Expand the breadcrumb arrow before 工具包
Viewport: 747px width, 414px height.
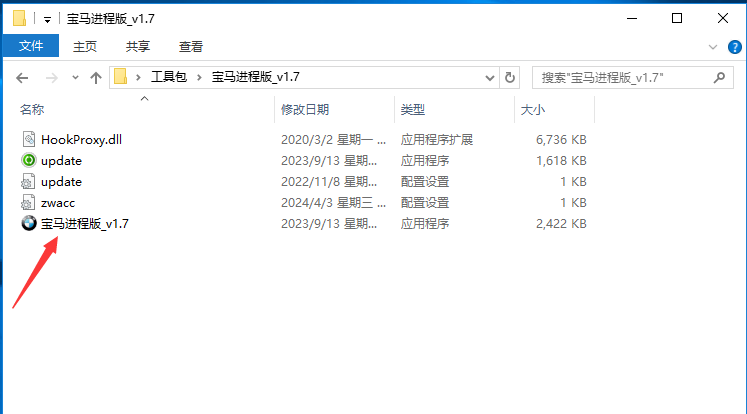point(138,77)
